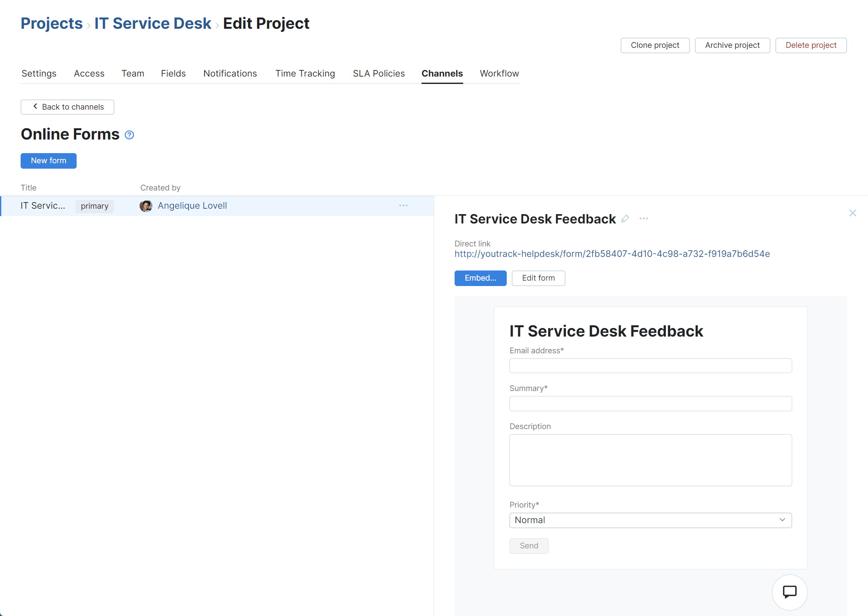Click inside the Email address field

(x=650, y=365)
